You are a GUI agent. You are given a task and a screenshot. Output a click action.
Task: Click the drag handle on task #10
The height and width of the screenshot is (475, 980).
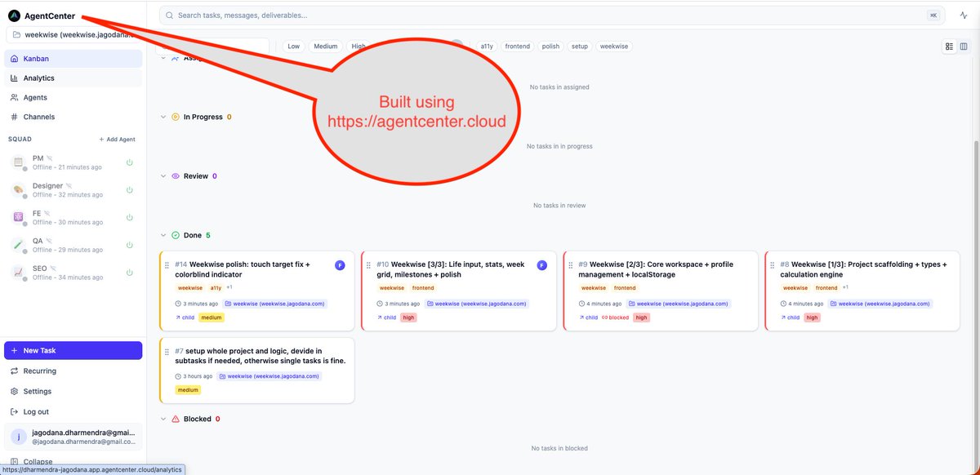coord(368,264)
